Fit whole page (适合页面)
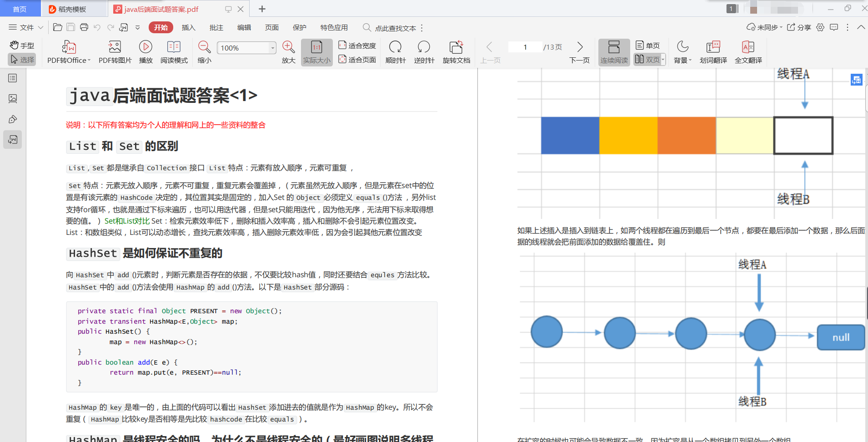 click(357, 60)
